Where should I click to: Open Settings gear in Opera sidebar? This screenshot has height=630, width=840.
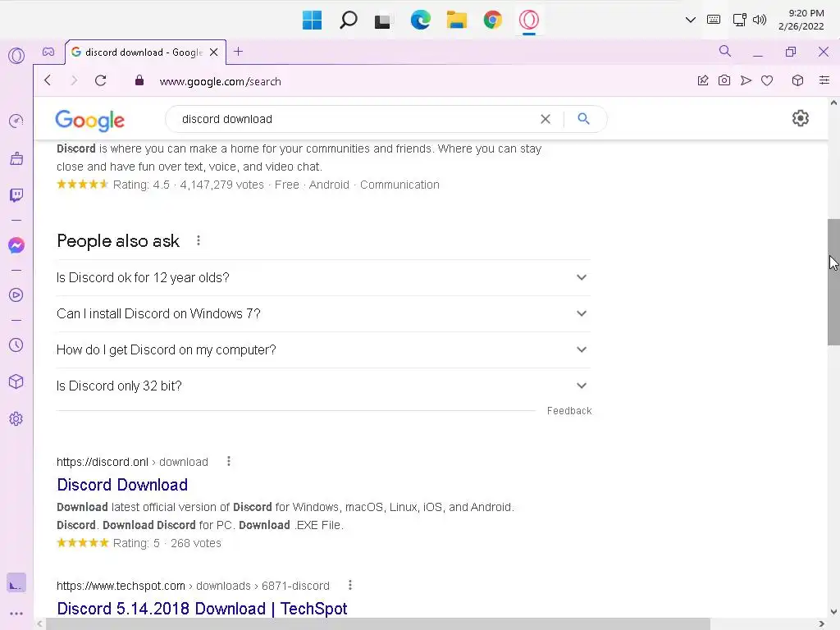click(x=16, y=419)
